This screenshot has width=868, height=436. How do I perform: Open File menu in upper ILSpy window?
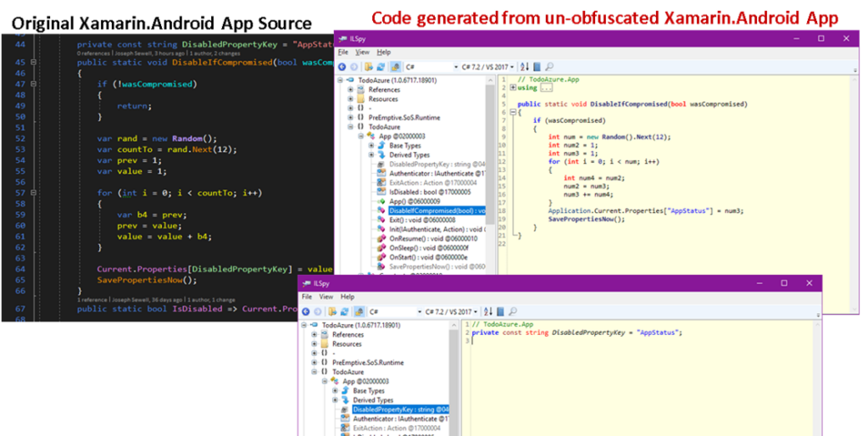coord(343,52)
